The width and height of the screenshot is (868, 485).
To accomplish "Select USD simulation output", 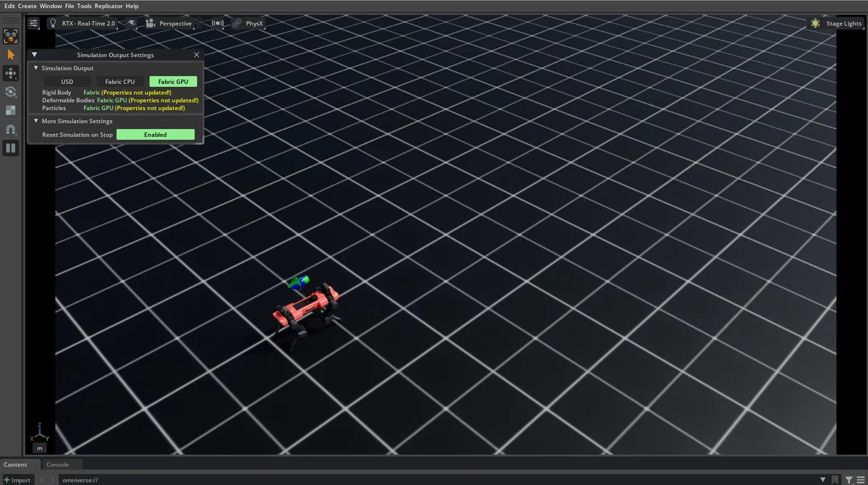I will (67, 82).
